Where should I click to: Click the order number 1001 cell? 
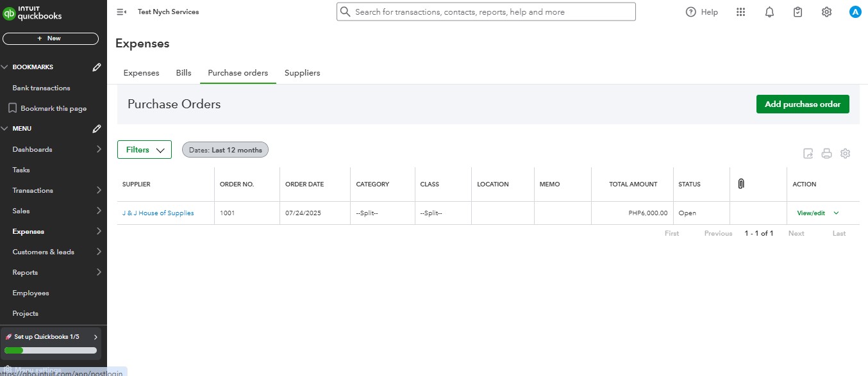(x=228, y=213)
